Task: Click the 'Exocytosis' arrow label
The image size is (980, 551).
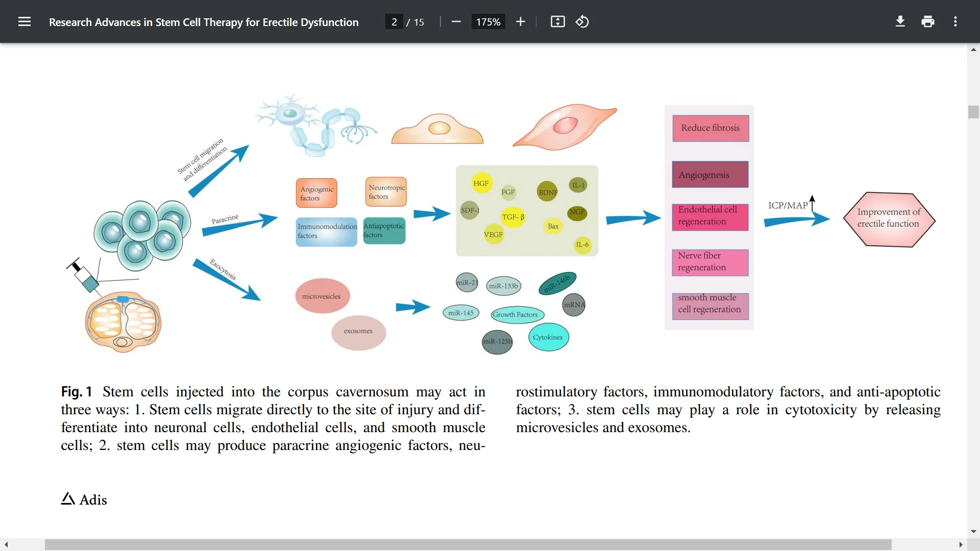Action: click(223, 269)
